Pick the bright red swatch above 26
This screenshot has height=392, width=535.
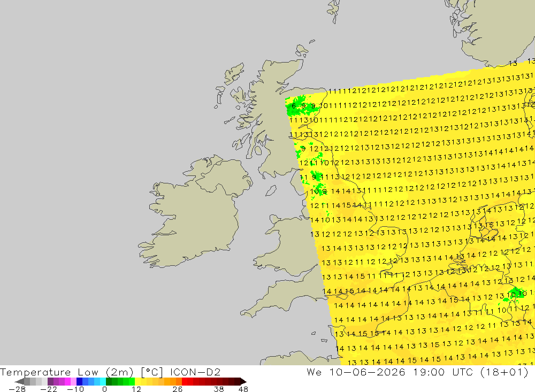click(185, 382)
